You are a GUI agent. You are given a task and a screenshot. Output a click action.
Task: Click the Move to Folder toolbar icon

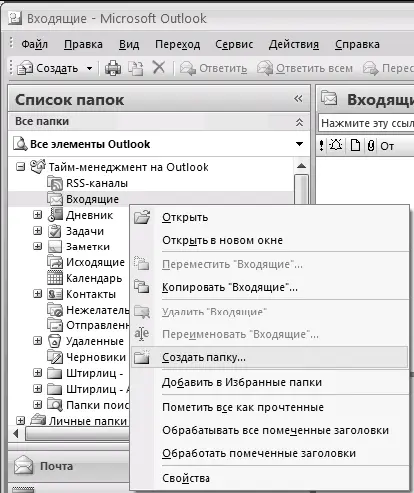click(136, 68)
